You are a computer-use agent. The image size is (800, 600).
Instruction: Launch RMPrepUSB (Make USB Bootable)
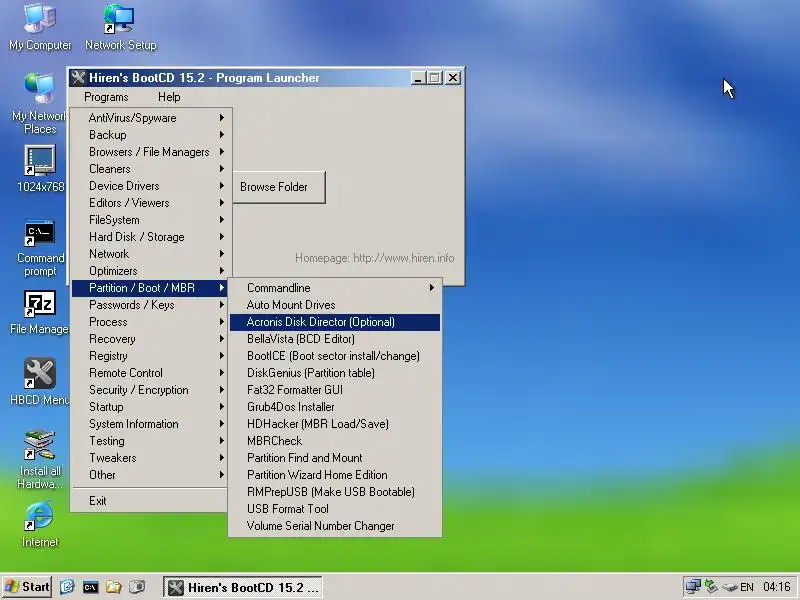tap(335, 492)
